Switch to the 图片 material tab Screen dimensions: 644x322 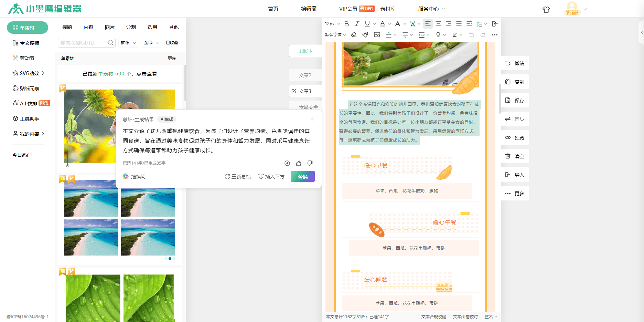pos(109,27)
